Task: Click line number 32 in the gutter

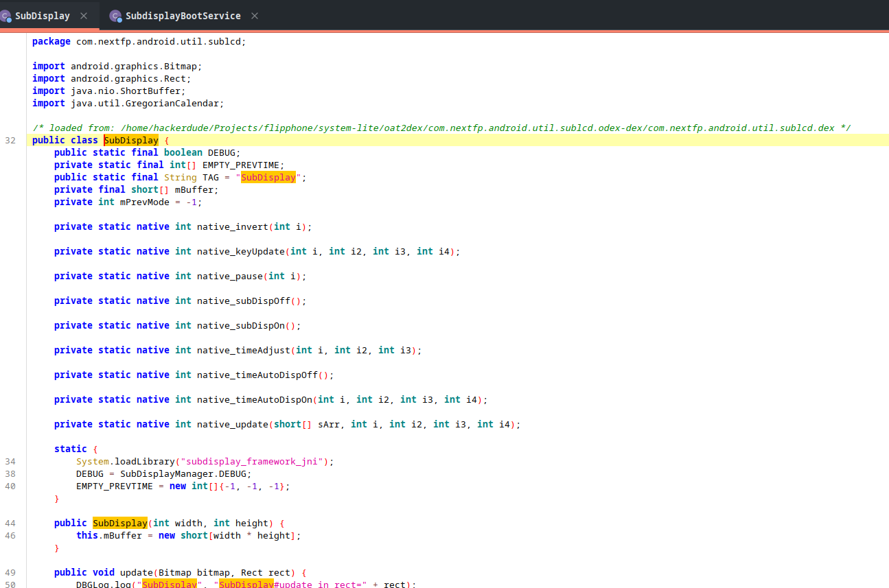Action: [10, 141]
